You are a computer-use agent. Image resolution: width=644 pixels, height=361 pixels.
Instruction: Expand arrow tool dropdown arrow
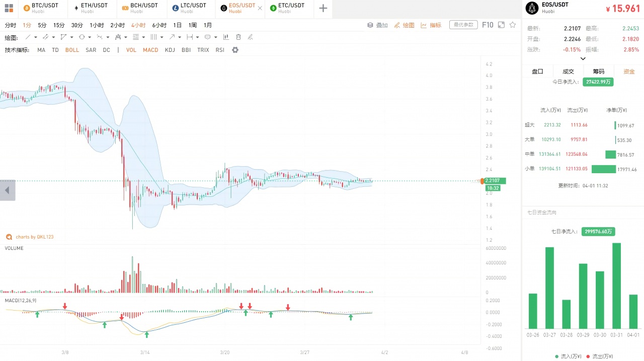pos(180,37)
